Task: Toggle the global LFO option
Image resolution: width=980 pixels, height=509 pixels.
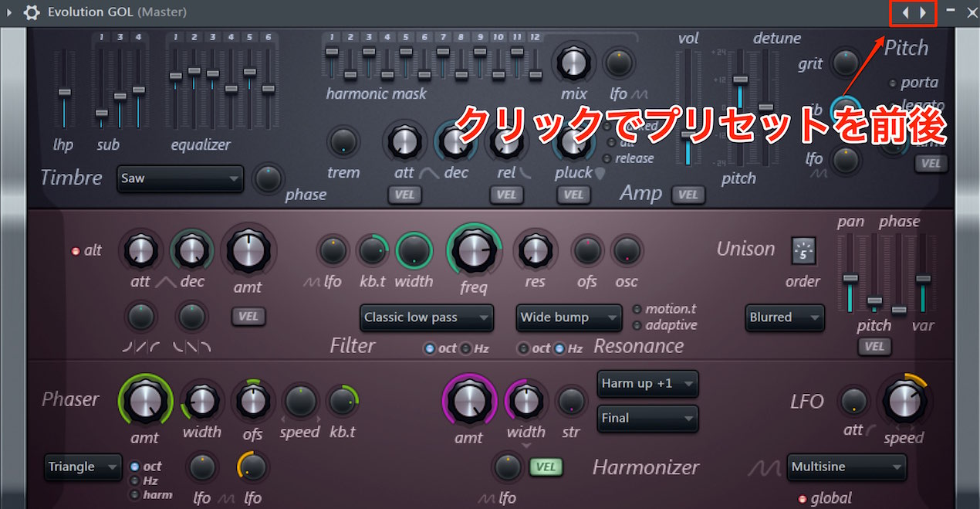Action: click(801, 498)
